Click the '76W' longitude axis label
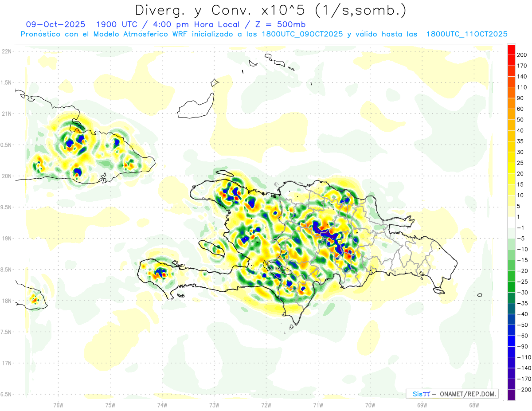The image size is (532, 411). tap(58, 404)
